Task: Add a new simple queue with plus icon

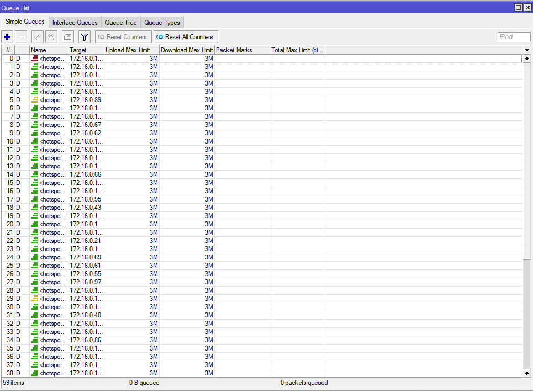Action: 7,36
